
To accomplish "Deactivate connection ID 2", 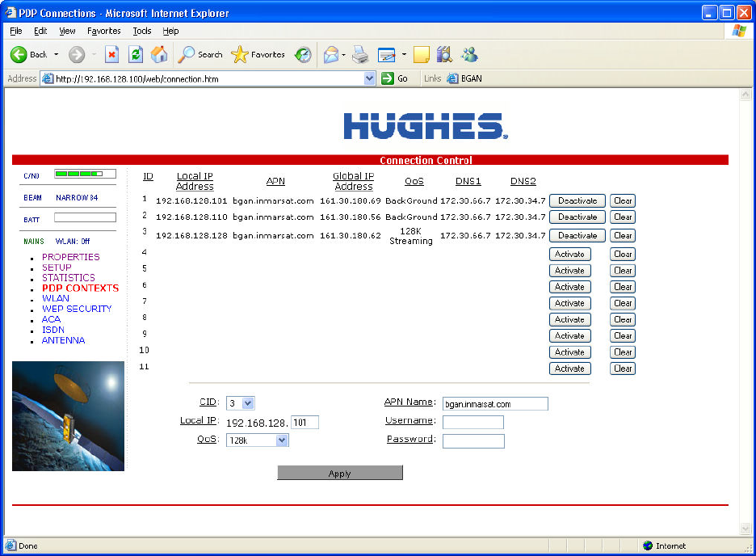I will click(x=577, y=217).
